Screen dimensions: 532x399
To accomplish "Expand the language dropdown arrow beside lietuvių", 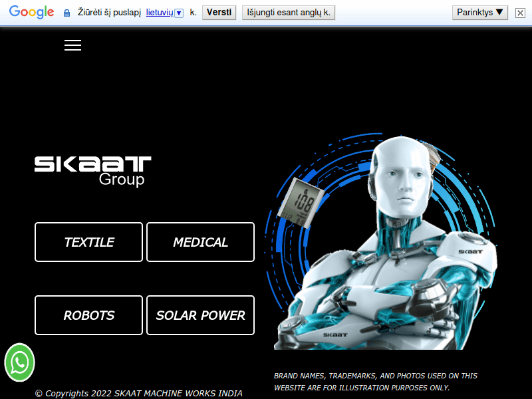I will click(x=178, y=13).
